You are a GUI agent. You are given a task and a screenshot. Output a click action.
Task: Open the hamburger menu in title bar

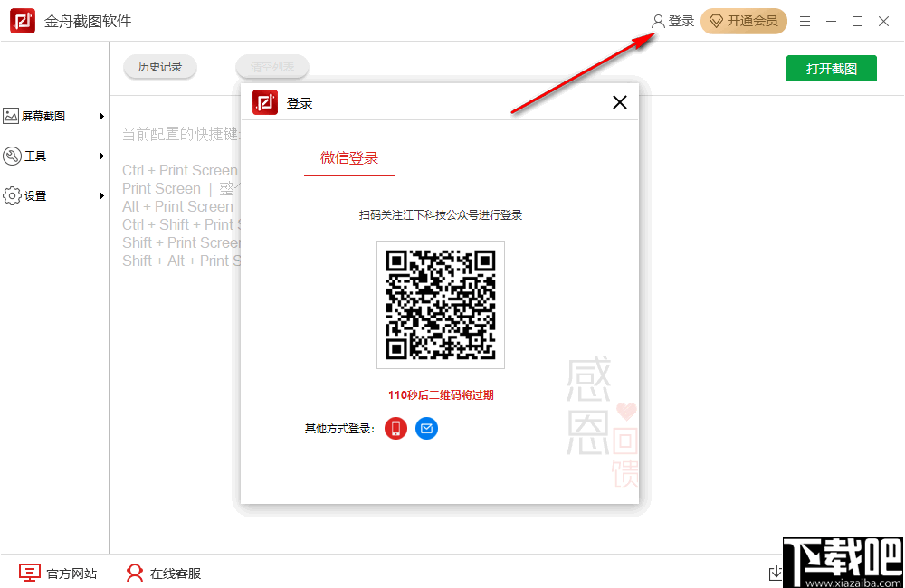[x=805, y=20]
